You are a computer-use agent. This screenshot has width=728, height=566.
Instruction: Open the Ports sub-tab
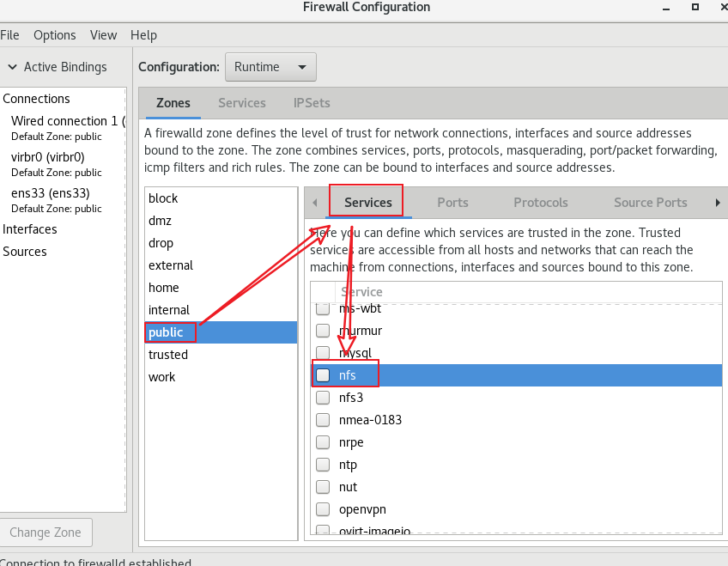pyautogui.click(x=452, y=203)
